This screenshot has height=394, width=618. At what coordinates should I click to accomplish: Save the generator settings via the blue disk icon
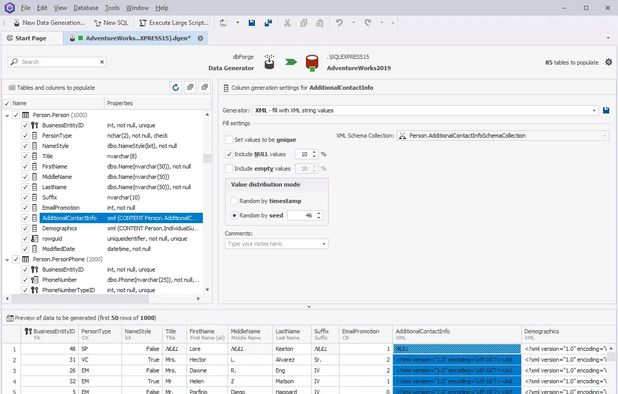606,110
